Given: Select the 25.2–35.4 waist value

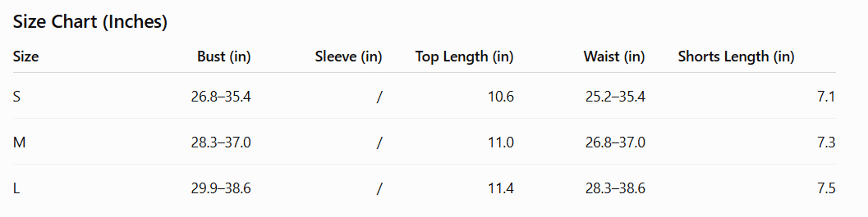Looking at the screenshot, I should tap(615, 97).
